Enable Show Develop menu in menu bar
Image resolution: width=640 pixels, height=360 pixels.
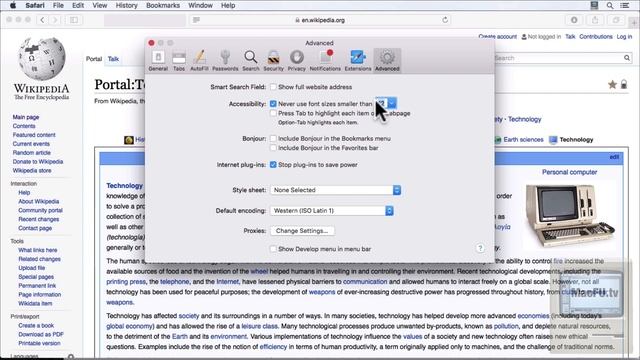coord(273,249)
